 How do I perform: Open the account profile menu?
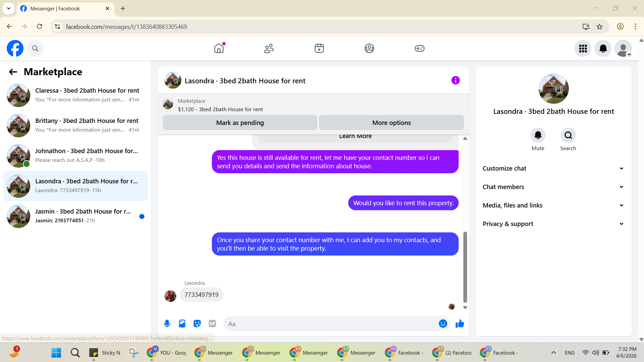[x=623, y=48]
